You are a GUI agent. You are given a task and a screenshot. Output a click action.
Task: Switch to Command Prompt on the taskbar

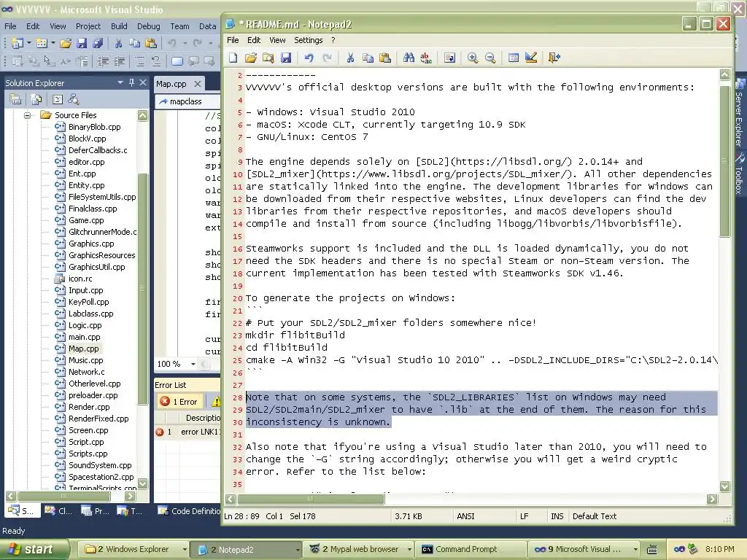471,549
